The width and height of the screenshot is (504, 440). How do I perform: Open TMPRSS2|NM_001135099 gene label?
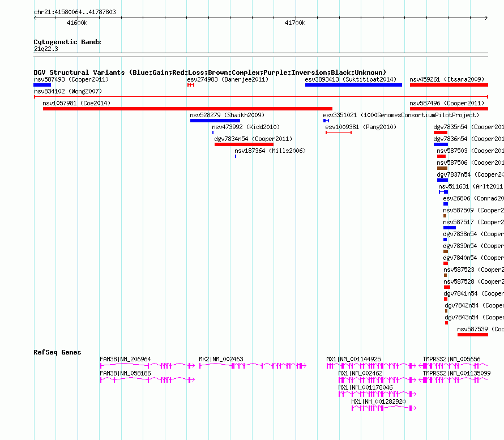tap(456, 373)
